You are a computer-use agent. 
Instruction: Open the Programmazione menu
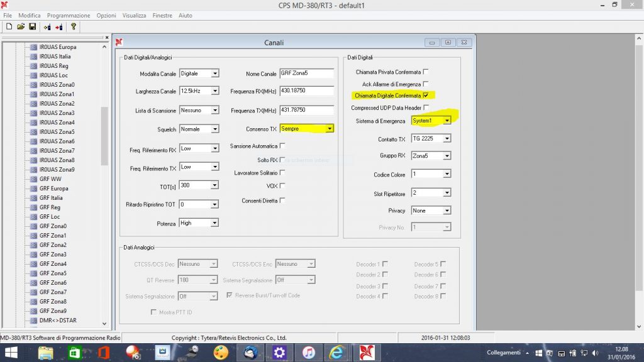point(68,15)
